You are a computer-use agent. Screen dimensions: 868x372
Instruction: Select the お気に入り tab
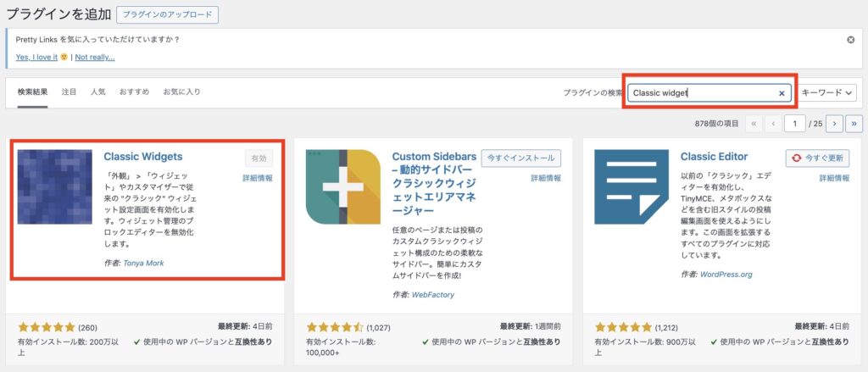(181, 92)
